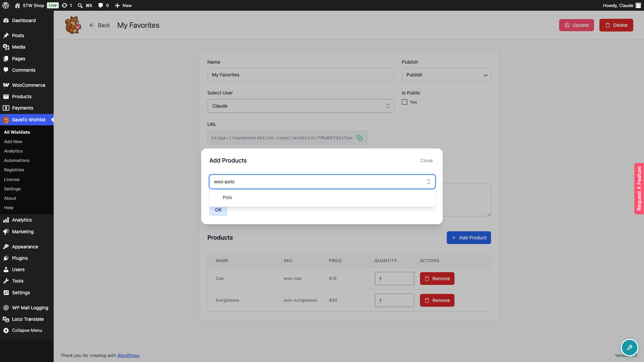The image size is (644, 362).
Task: Open Comments sidebar item
Action: 27,70
